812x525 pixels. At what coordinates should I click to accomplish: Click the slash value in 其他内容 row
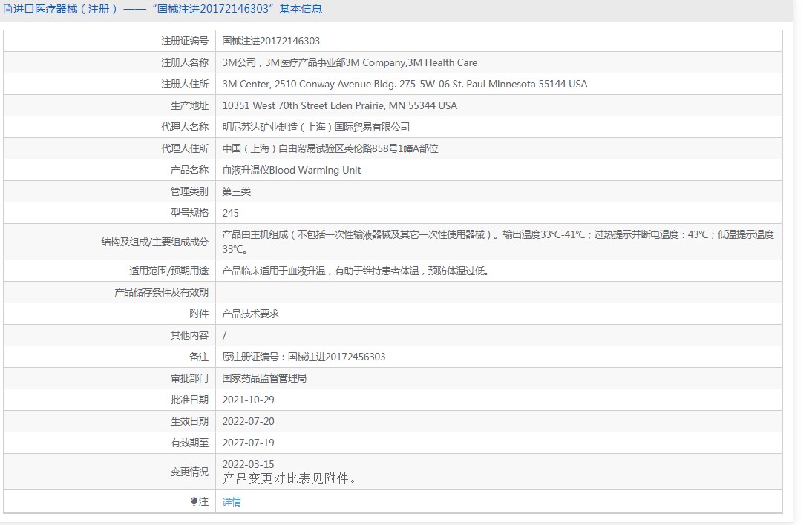click(224, 336)
